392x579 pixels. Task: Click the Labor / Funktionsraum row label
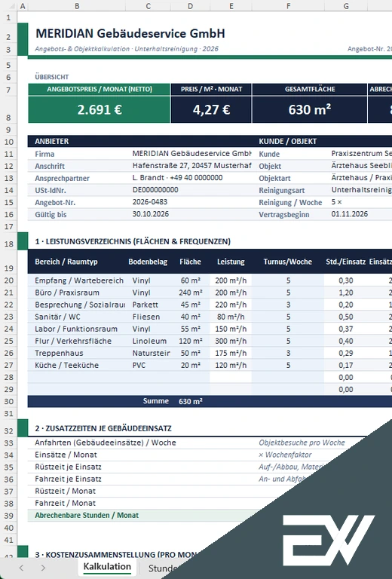point(76,329)
